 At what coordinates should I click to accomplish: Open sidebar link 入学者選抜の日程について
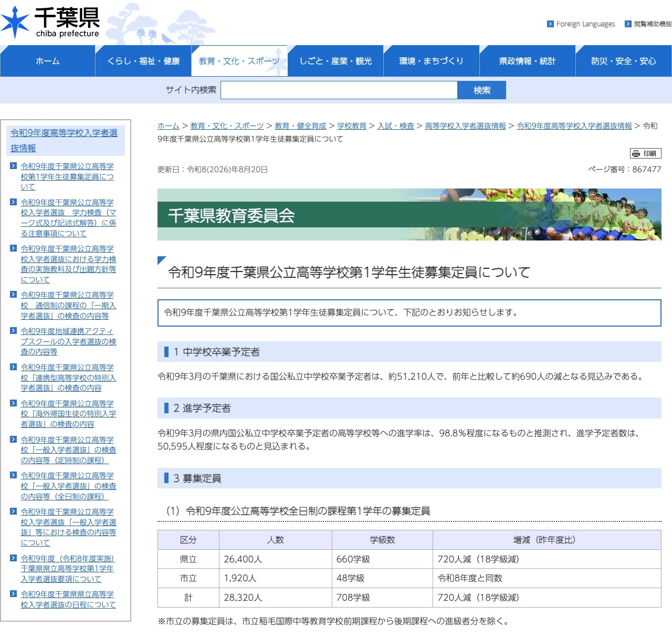[68, 599]
